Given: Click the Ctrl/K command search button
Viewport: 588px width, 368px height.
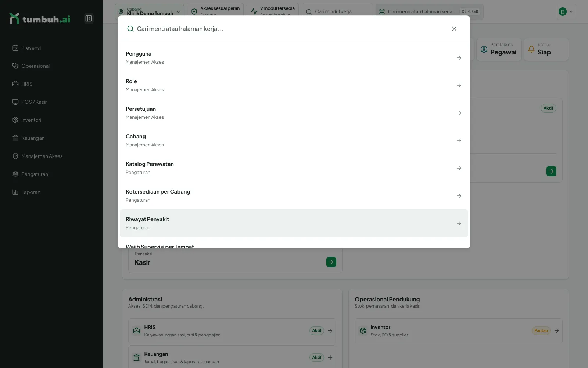Looking at the screenshot, I should tap(429, 11).
